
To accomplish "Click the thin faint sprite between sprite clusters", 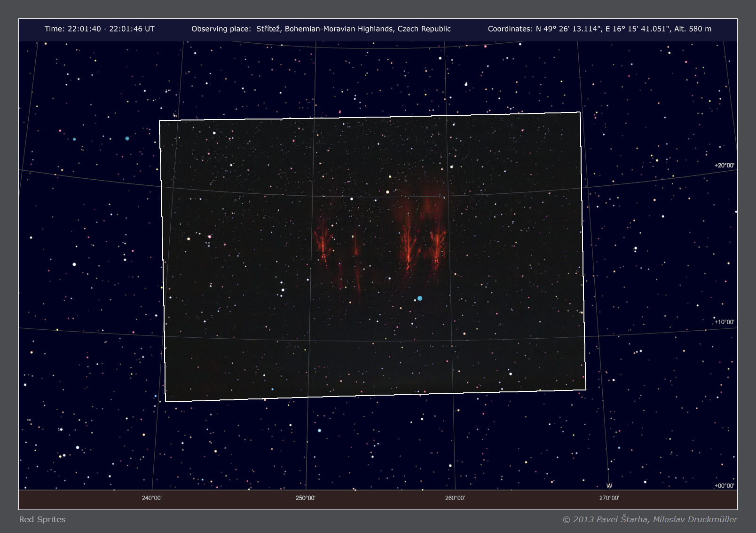I will tap(356, 249).
